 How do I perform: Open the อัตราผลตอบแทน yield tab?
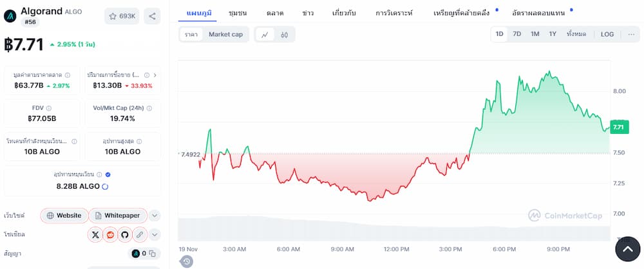tap(538, 13)
